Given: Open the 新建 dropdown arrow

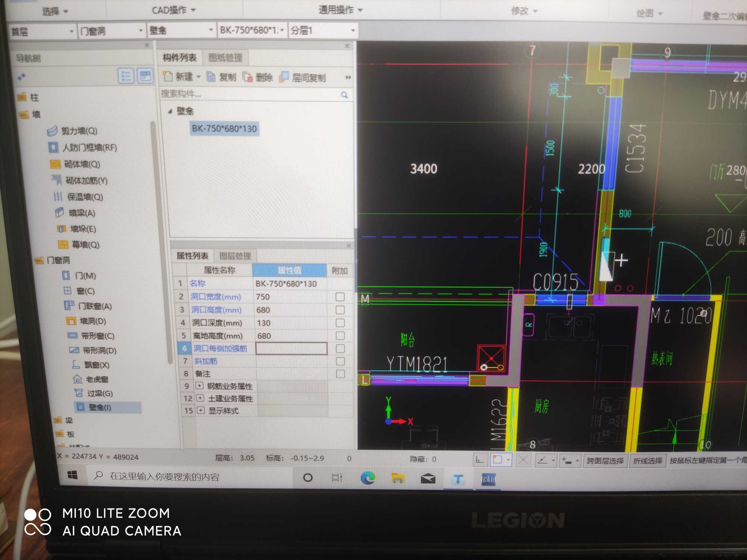Looking at the screenshot, I should click(x=199, y=77).
